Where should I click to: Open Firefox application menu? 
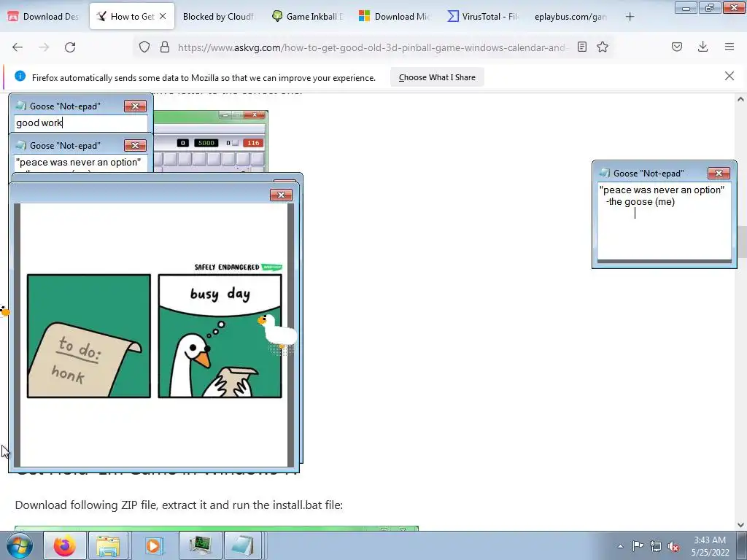point(729,47)
